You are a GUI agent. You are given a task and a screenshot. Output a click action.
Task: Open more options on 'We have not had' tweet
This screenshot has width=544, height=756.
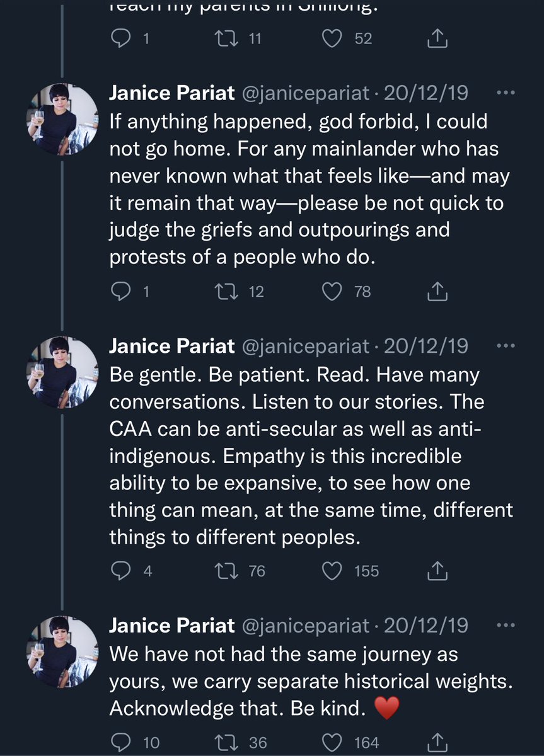(x=506, y=626)
